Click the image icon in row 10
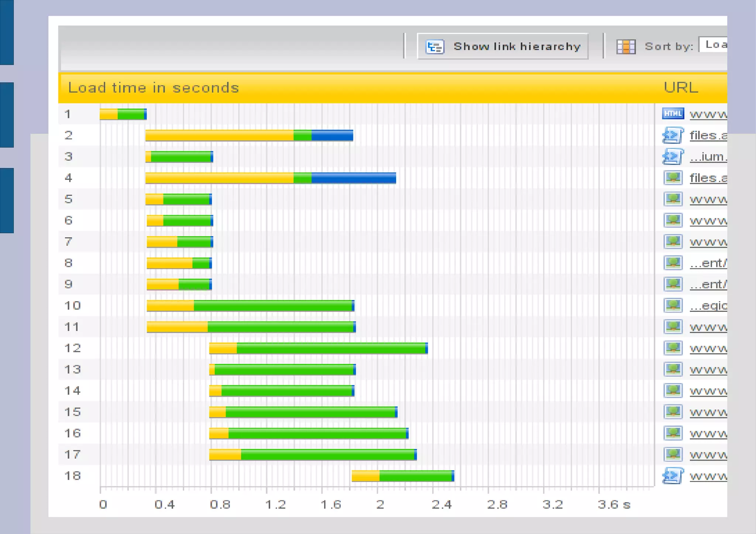The height and width of the screenshot is (534, 756). (x=673, y=306)
